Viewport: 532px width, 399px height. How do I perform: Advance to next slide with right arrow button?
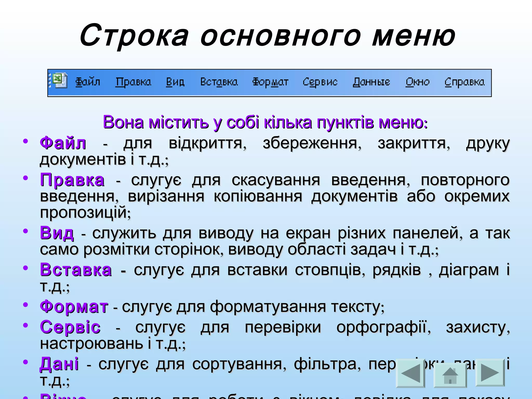point(490,373)
